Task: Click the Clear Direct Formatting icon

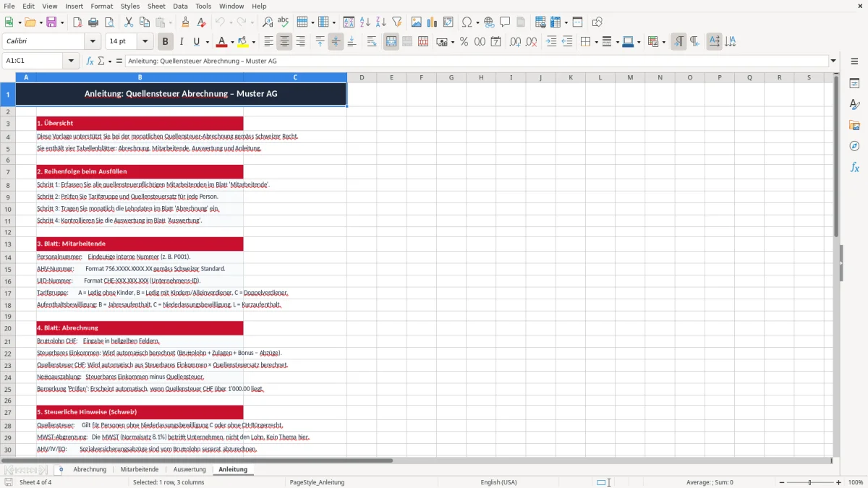Action: coord(202,22)
